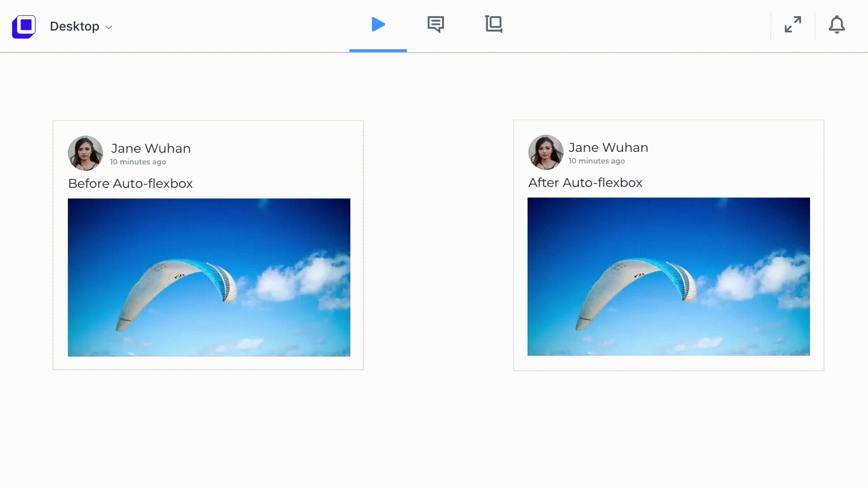
Task: Select the Play preview tab
Action: (378, 24)
